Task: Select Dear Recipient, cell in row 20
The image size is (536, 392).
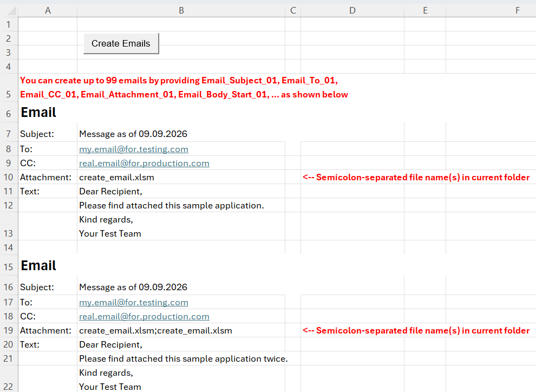Action: tap(181, 344)
